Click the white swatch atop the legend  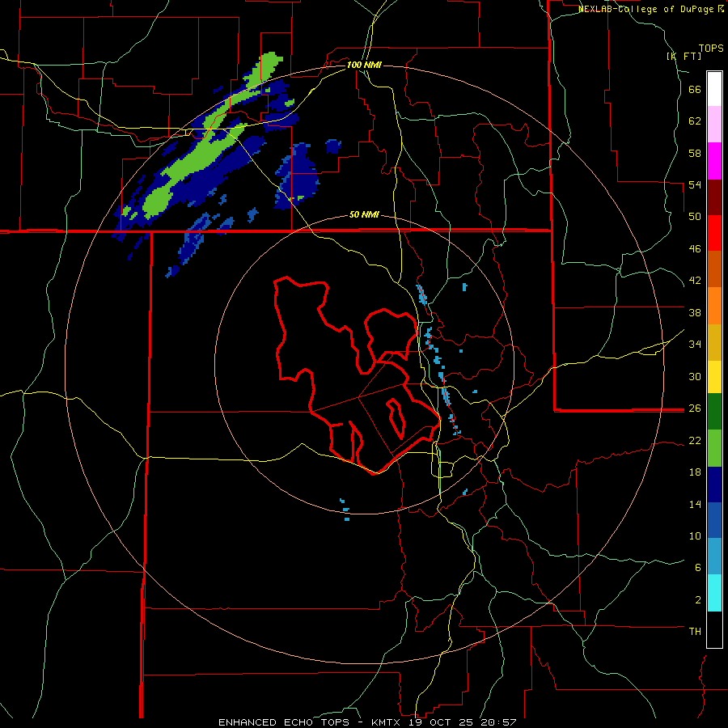pyautogui.click(x=714, y=89)
